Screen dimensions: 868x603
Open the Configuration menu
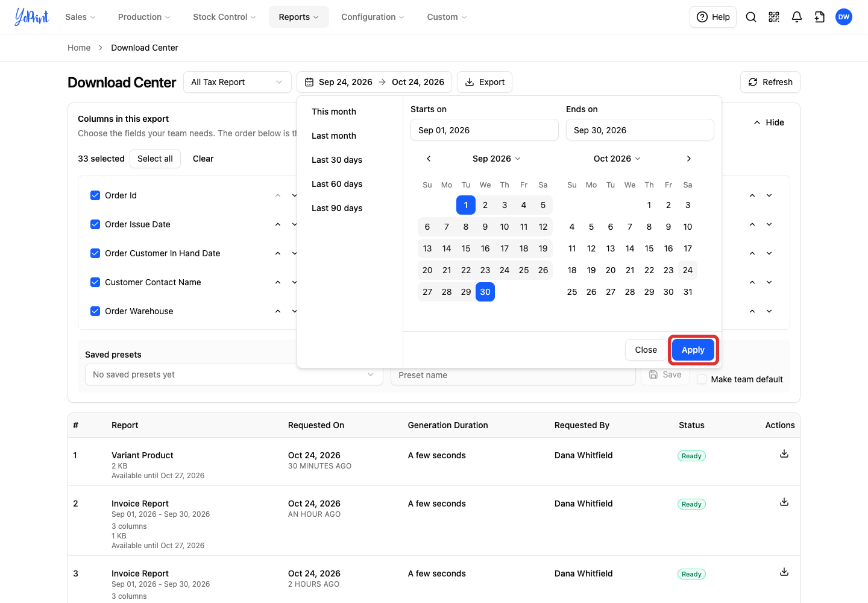(373, 17)
